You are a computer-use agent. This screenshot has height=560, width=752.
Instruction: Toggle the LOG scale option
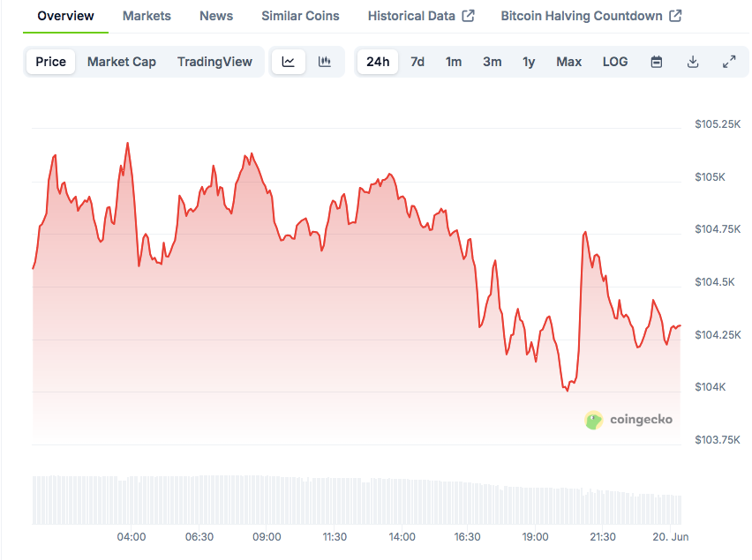click(615, 62)
